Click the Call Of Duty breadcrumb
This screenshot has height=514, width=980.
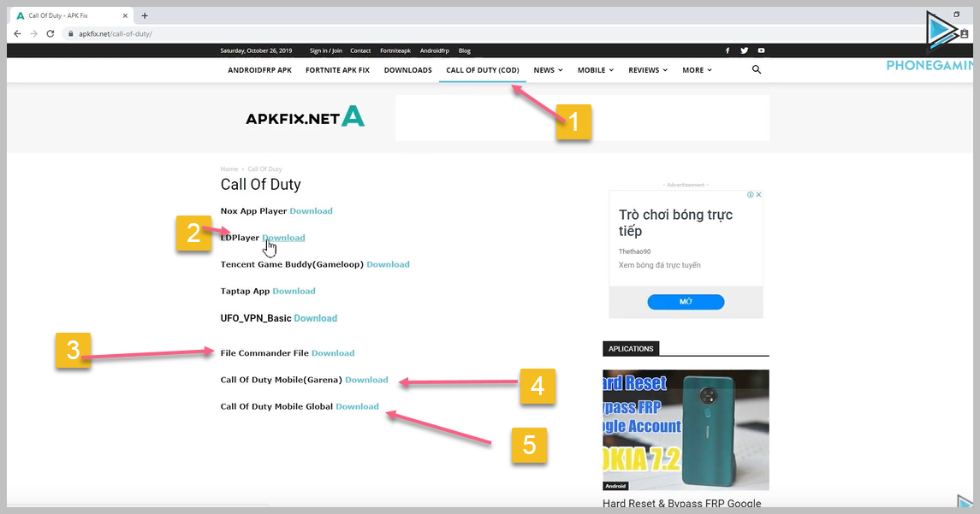[x=265, y=169]
